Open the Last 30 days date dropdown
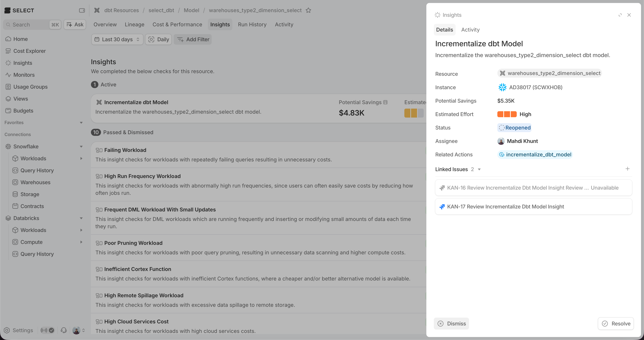 pyautogui.click(x=117, y=39)
